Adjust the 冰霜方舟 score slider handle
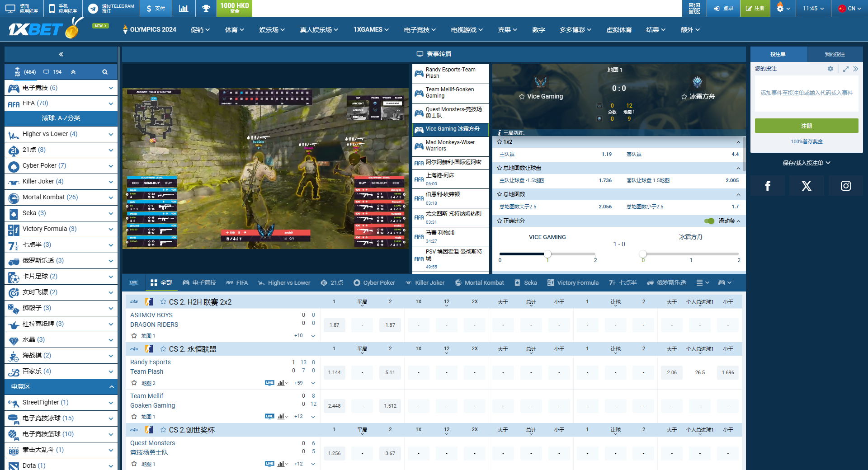 643,254
